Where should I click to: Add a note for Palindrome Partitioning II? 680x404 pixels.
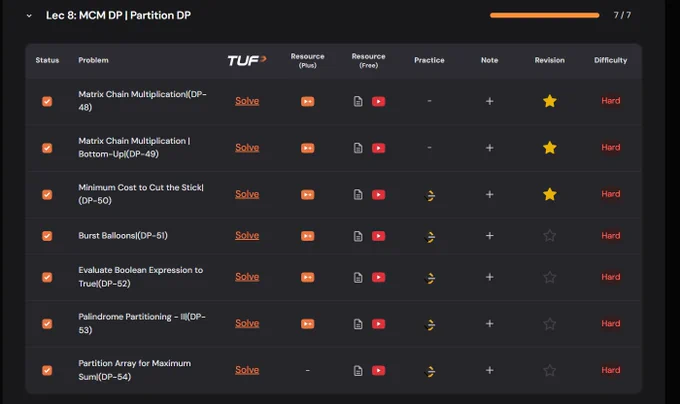490,324
